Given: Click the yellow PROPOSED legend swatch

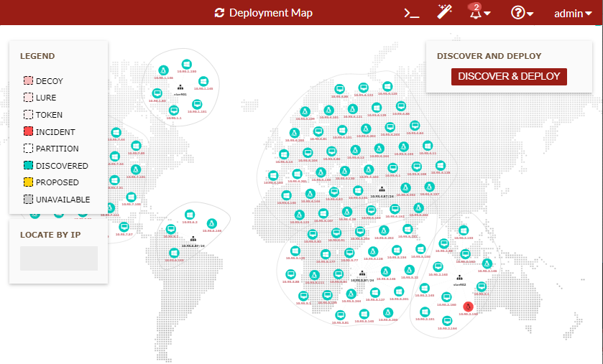Looking at the screenshot, I should (x=29, y=182).
